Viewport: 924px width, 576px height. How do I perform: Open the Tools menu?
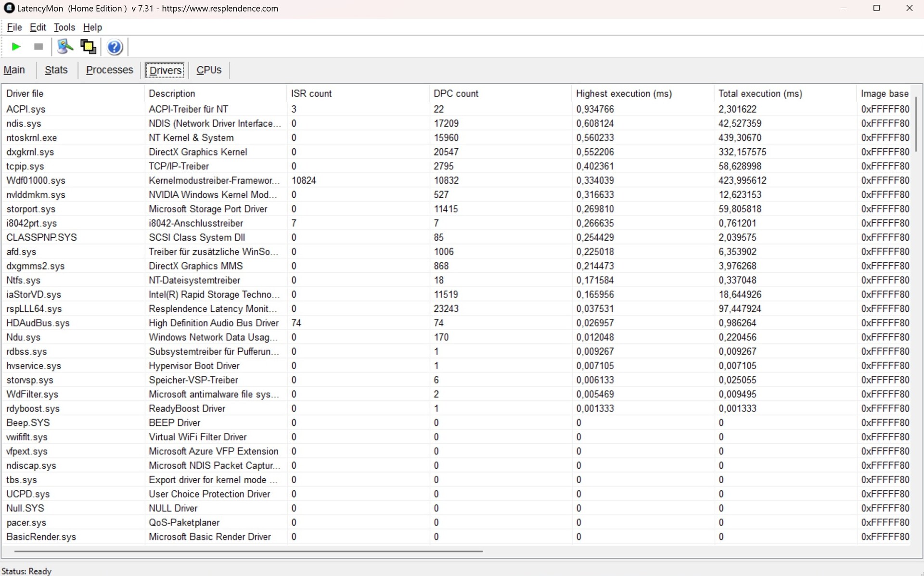(64, 27)
